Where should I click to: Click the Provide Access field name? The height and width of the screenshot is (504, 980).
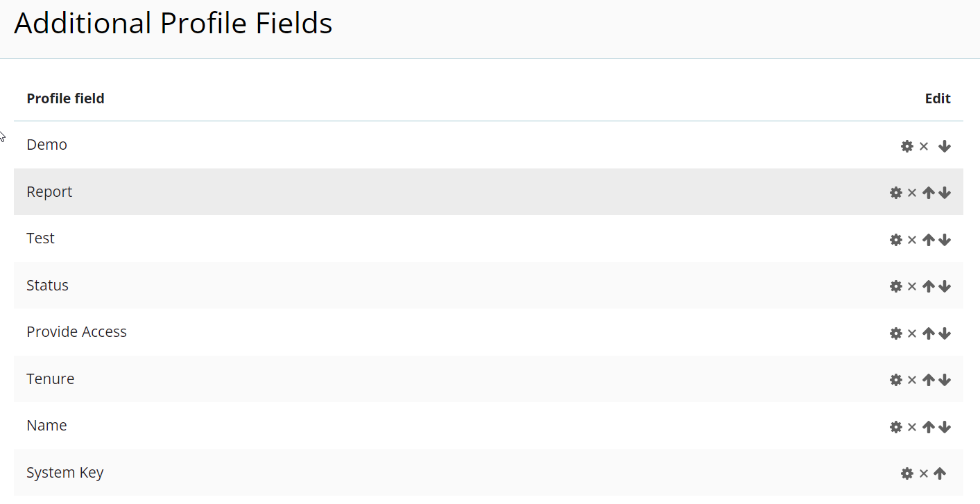point(76,332)
